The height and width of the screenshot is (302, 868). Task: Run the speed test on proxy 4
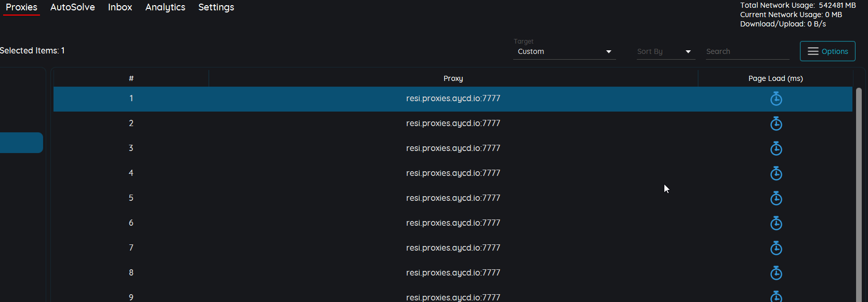pos(776,173)
